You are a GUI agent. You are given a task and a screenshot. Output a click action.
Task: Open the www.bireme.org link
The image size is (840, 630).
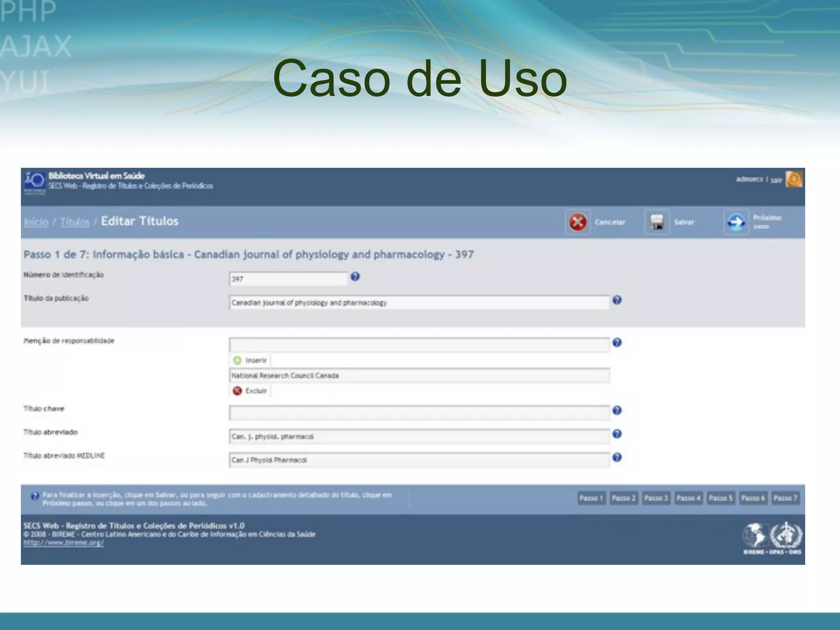point(64,543)
